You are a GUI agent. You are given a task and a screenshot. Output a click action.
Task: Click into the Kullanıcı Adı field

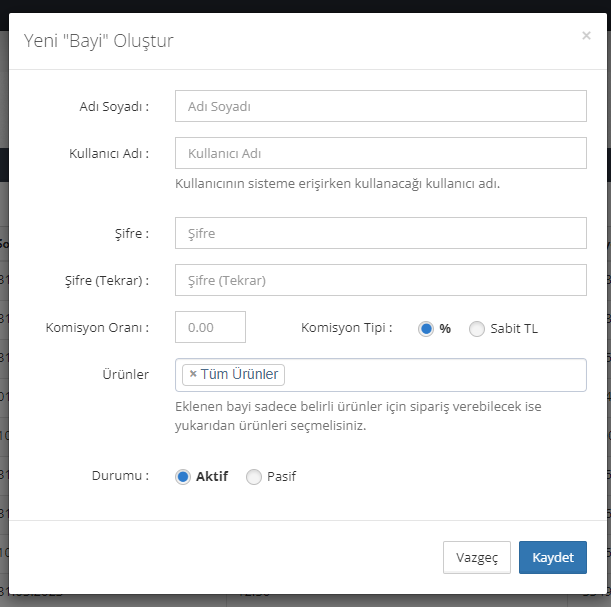[x=380, y=153]
